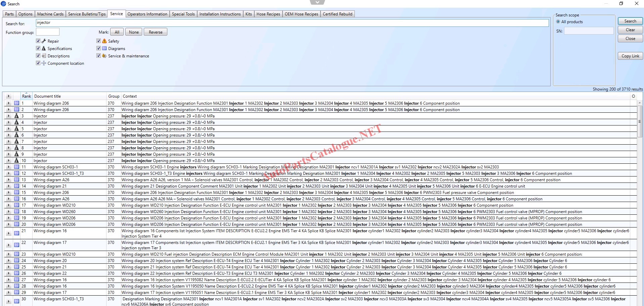Click the Component location icon
This screenshot has width=644, height=306.
tap(44, 63)
